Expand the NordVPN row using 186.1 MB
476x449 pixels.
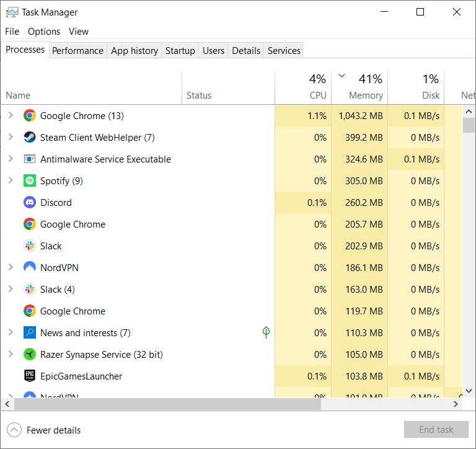click(11, 267)
